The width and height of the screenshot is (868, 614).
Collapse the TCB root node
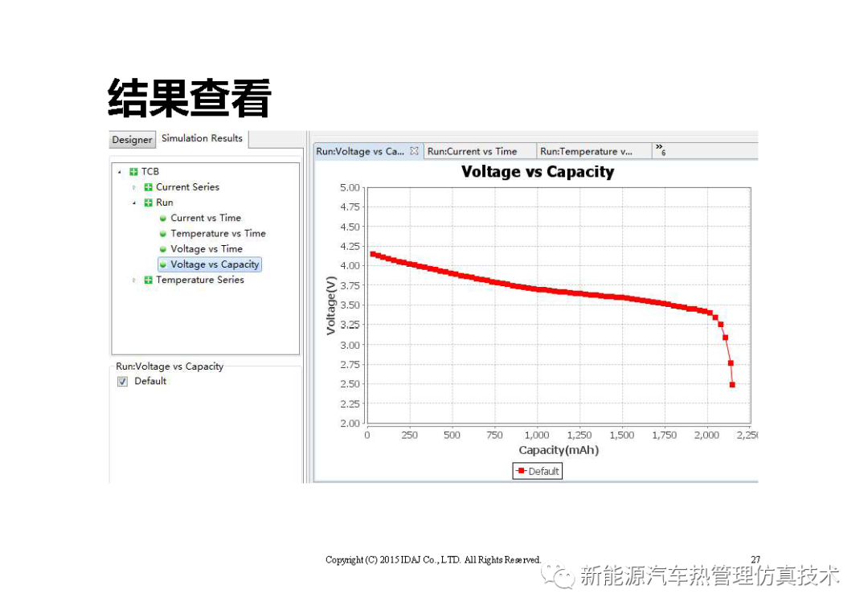[120, 172]
